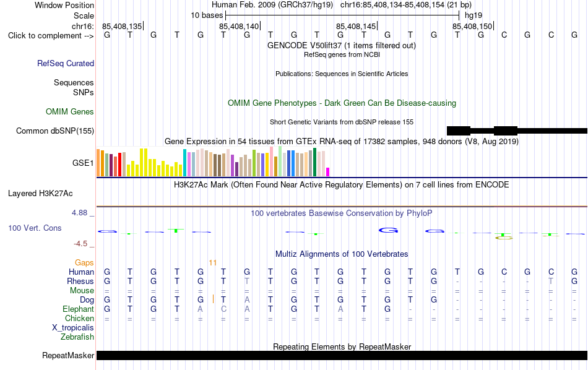Image resolution: width=588 pixels, height=370 pixels.
Task: Click the 'Click to complement -->' label
Action: click(51, 36)
